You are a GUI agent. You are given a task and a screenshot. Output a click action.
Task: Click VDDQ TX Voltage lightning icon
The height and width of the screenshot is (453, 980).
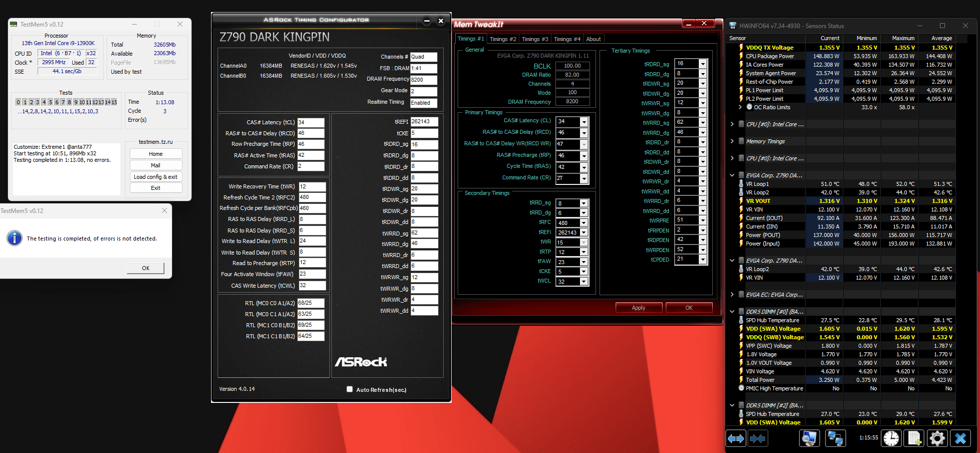tap(741, 48)
